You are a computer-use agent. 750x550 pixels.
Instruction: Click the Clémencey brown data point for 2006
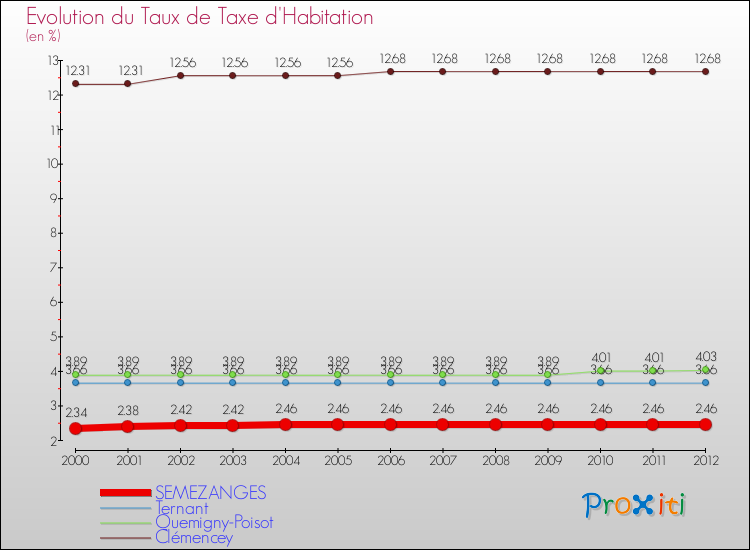[390, 71]
